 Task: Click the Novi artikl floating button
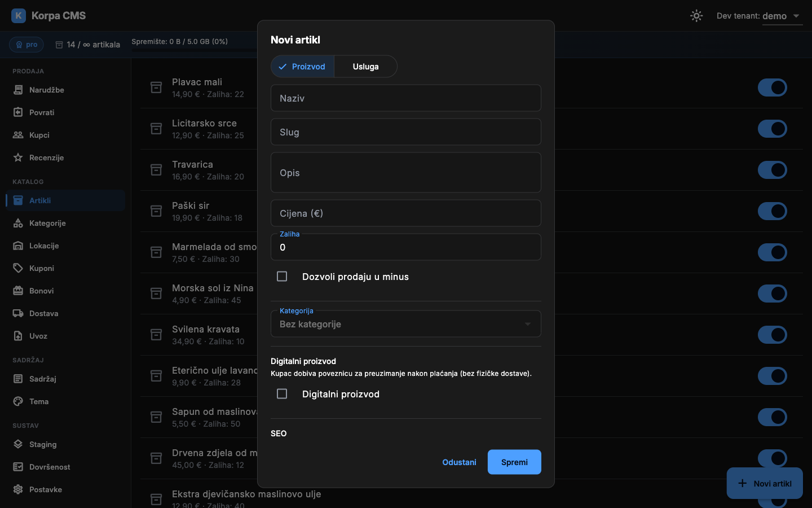(765, 483)
